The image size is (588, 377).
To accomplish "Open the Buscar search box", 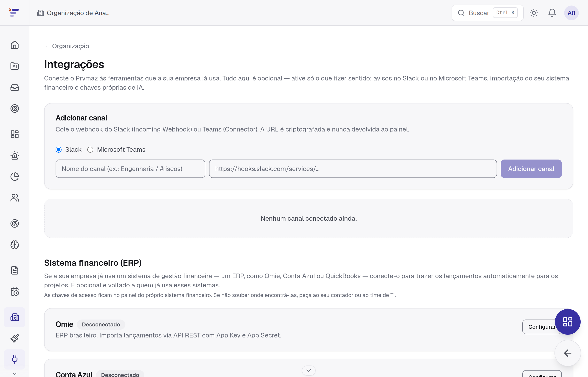I will (487, 13).
